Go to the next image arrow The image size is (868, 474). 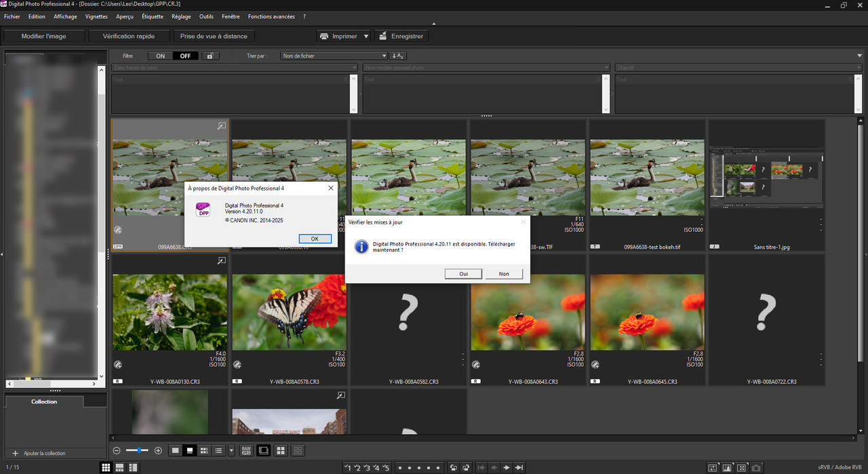coord(507,467)
